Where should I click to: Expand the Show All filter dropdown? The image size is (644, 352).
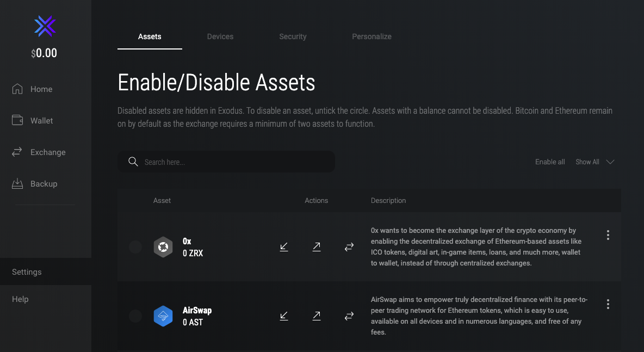pyautogui.click(x=595, y=162)
